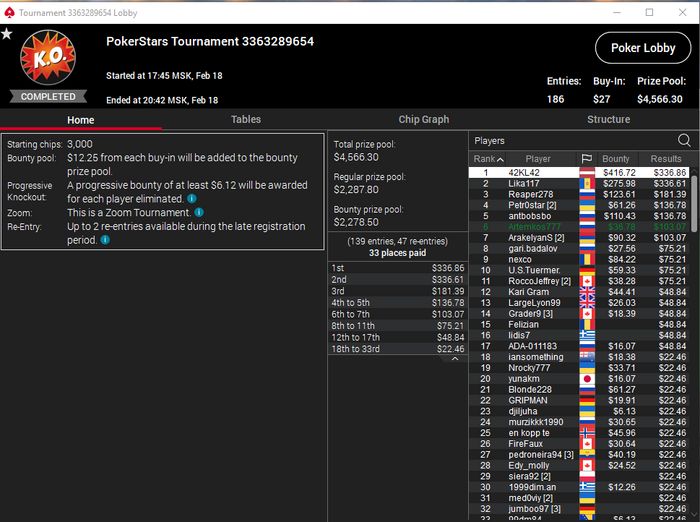Click info icon next to Zoom Tournament
This screenshot has height=522, width=700.
199,213
